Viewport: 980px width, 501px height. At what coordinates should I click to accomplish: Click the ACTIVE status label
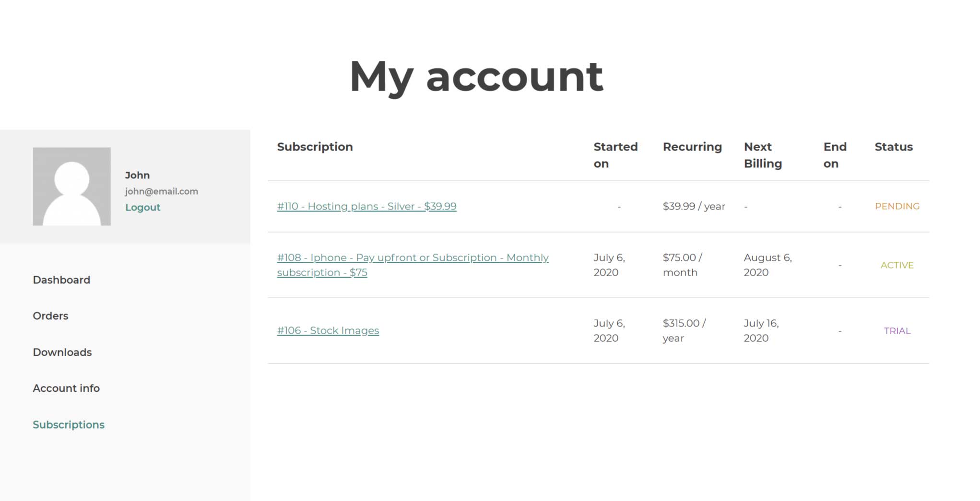click(x=897, y=265)
